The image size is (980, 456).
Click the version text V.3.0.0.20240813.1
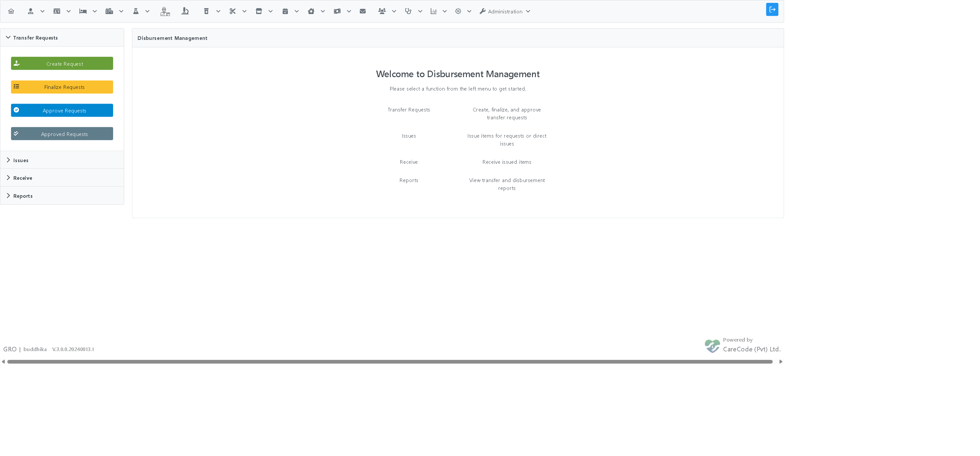73,349
